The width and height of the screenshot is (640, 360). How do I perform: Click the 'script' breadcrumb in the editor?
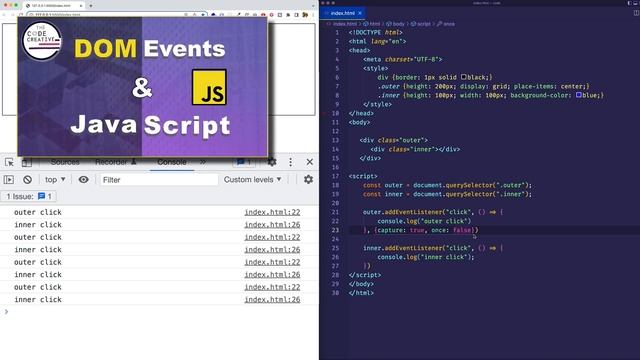point(424,24)
